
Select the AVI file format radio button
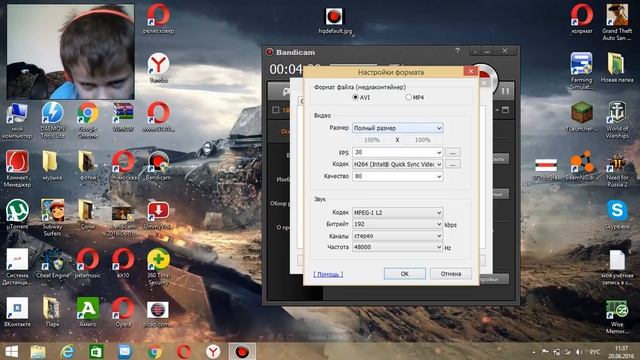click(x=356, y=98)
